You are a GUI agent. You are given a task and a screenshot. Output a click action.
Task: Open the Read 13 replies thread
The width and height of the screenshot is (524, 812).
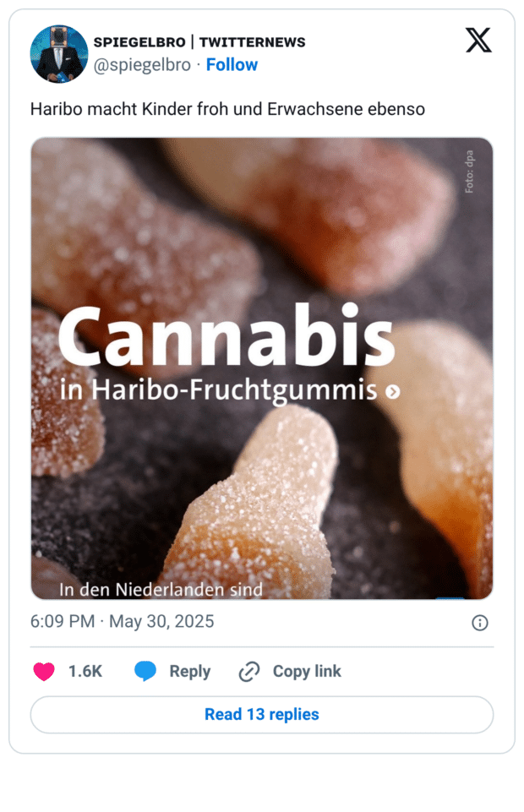[261, 714]
